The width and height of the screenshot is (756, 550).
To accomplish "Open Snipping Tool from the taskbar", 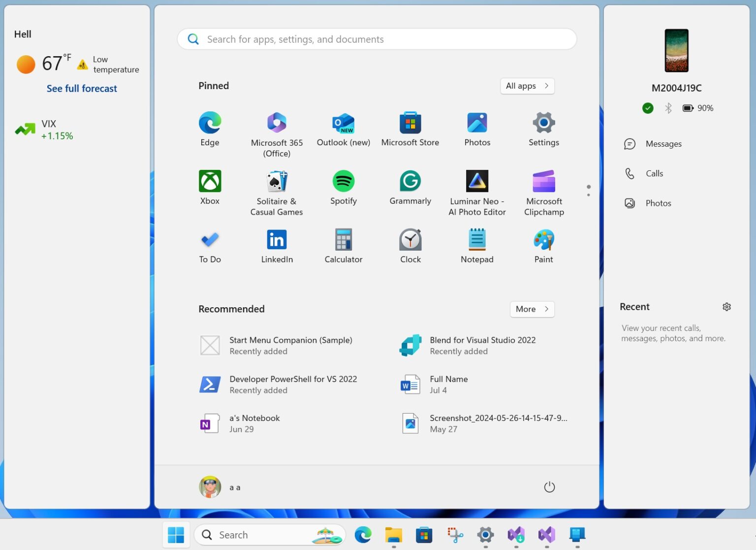I will pos(454,535).
